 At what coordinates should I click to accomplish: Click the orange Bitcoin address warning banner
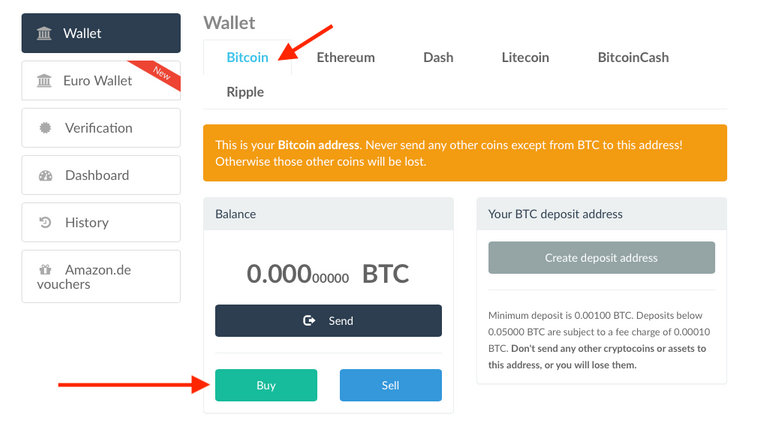(465, 153)
